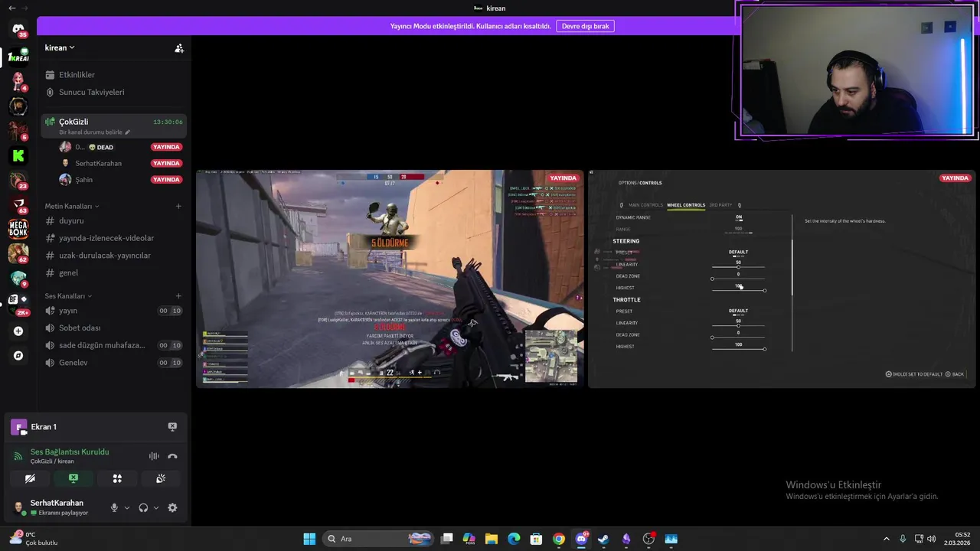Open own profile panel SerhatKarahan
The height and width of the screenshot is (551, 980).
tap(57, 507)
